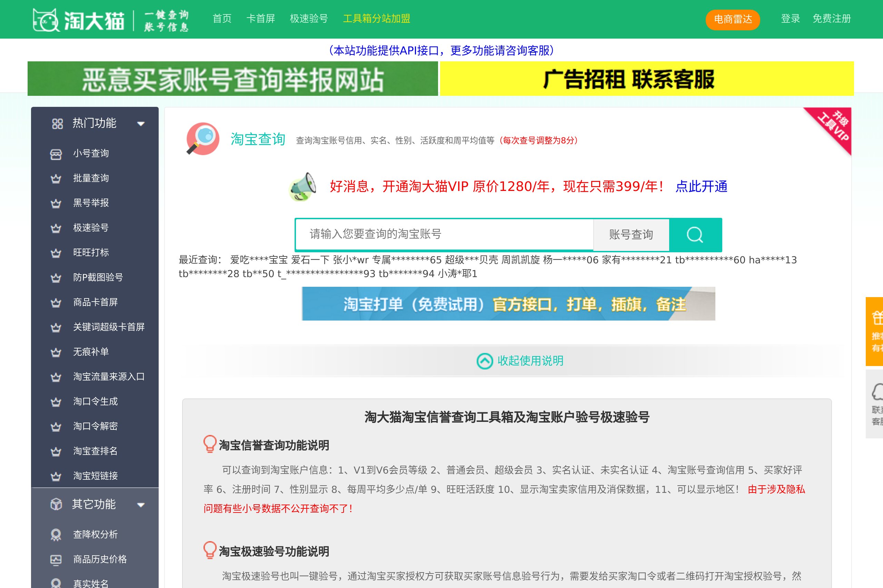Click the magnifier search button icon
This screenshot has height=588, width=883.
pyautogui.click(x=695, y=235)
